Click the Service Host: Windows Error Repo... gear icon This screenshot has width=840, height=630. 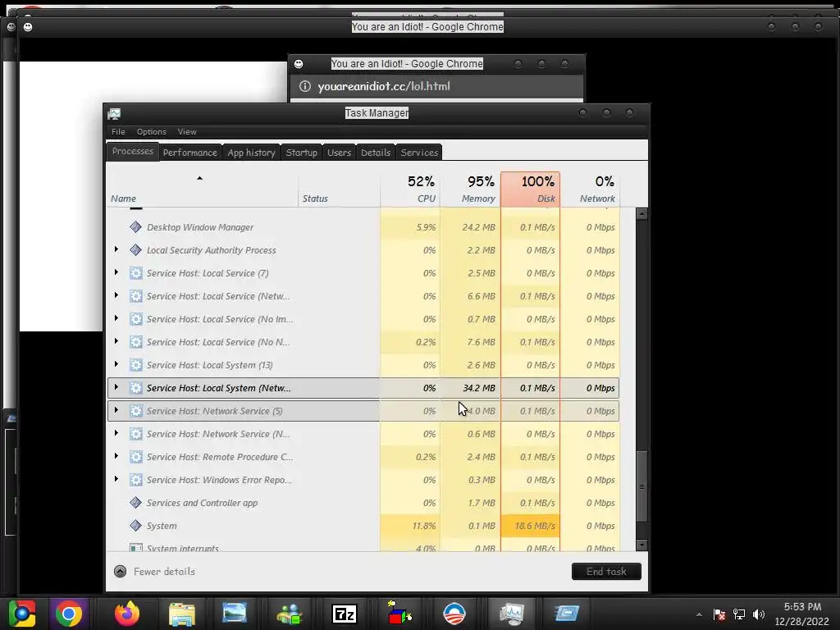pos(135,479)
